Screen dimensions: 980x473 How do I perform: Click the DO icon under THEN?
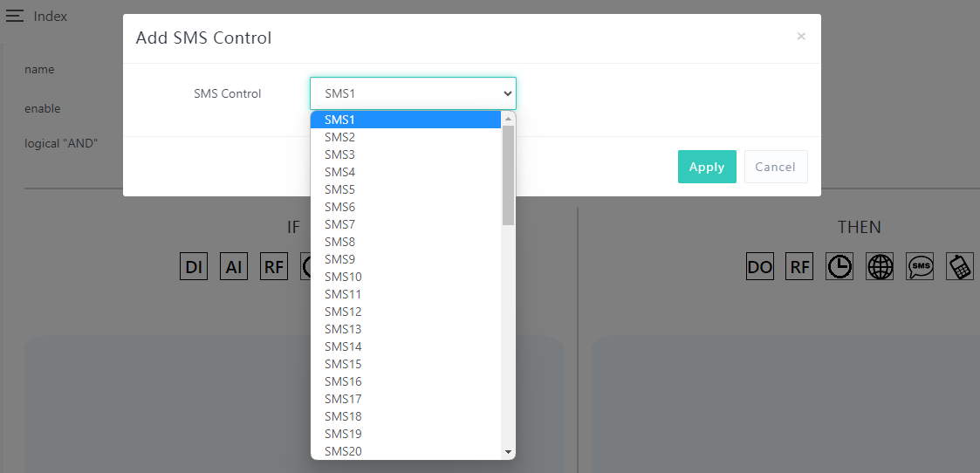[760, 267]
